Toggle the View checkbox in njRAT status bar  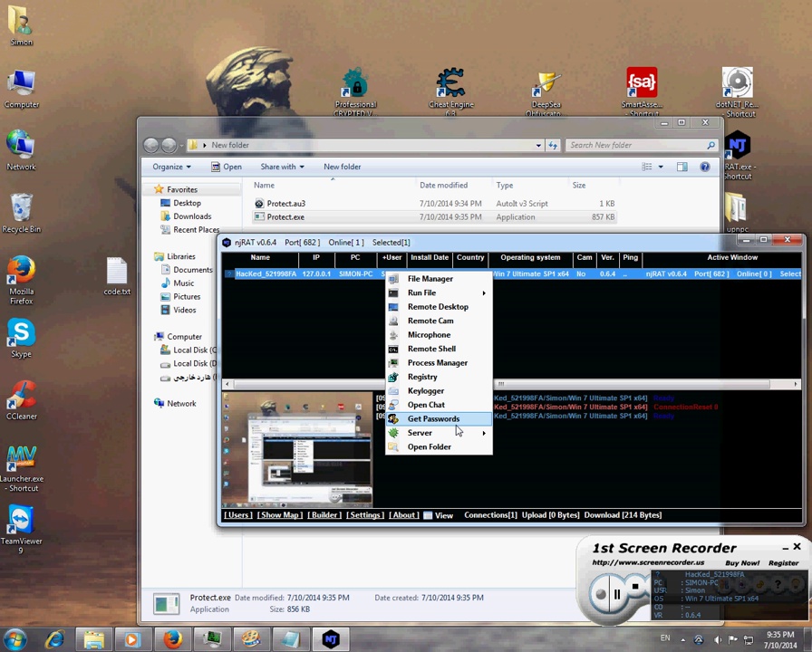429,515
